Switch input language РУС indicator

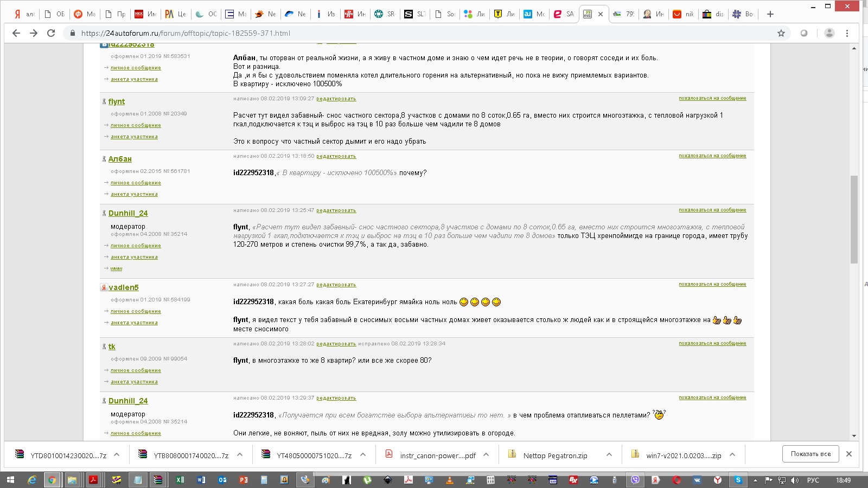coord(813,480)
